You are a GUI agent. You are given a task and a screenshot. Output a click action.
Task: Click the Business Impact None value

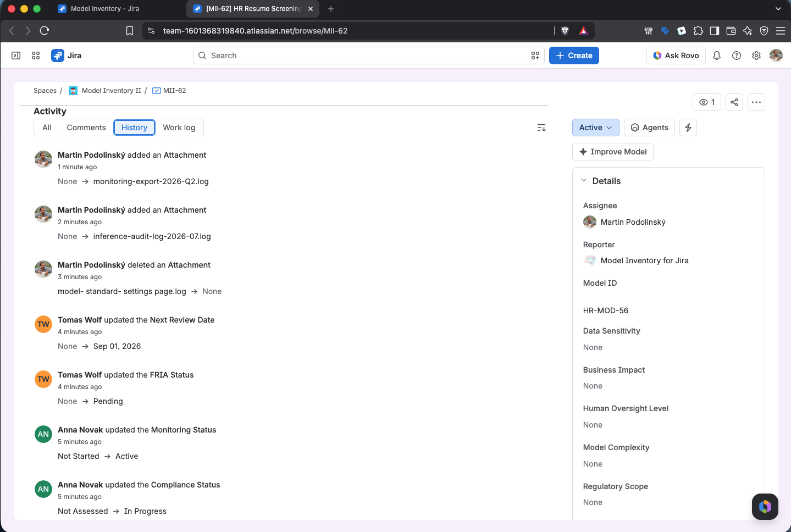pyautogui.click(x=593, y=386)
